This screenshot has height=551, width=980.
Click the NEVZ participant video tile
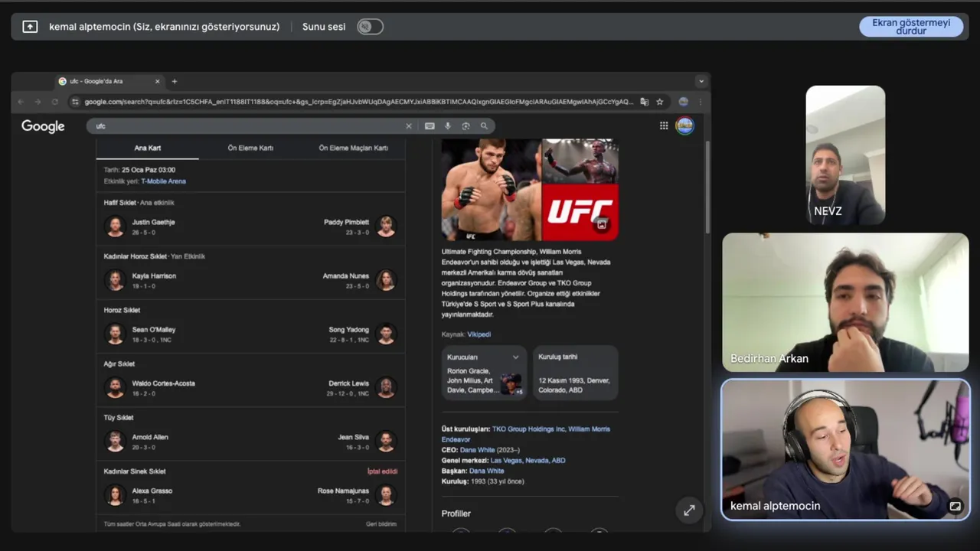[845, 155]
